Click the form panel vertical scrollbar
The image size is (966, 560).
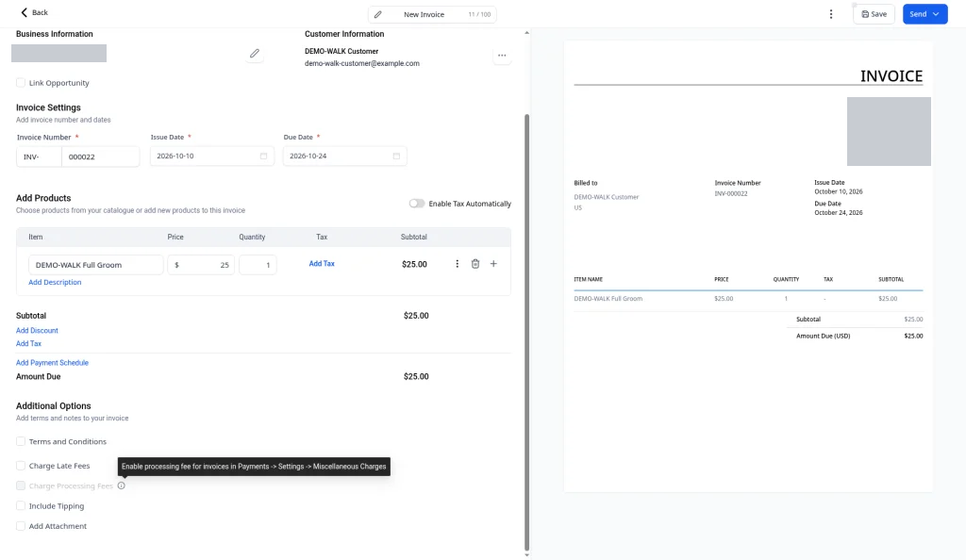point(526,332)
